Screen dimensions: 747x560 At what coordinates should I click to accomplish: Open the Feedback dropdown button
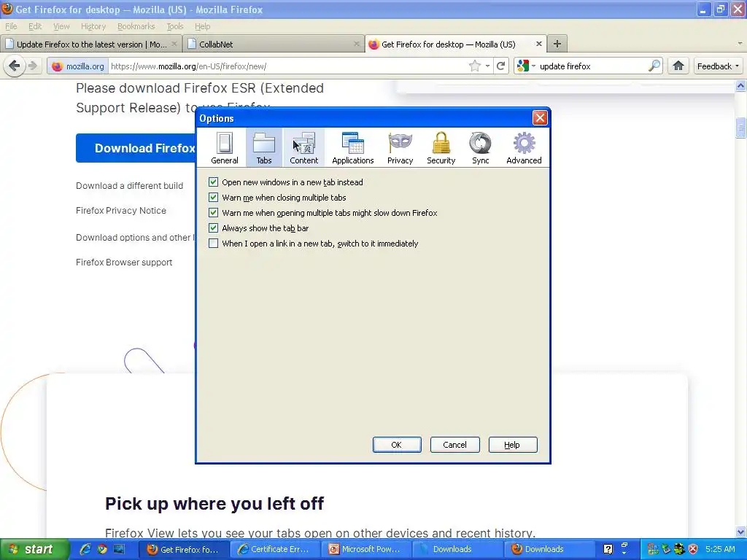[x=718, y=66]
